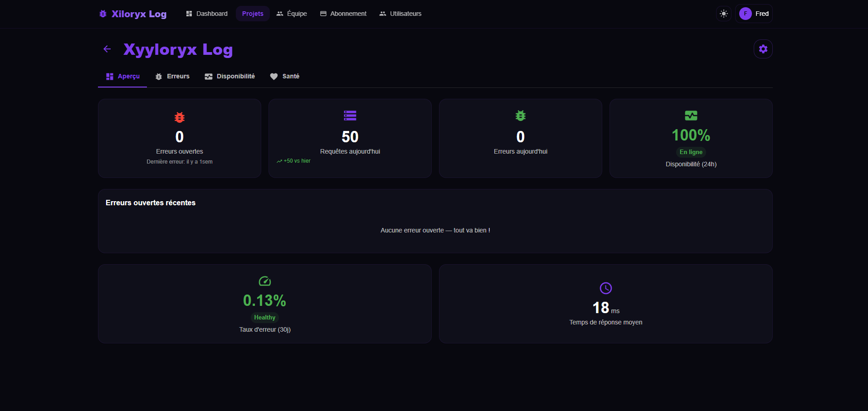Click the Temps de réponse moyen label
Screen dimensions: 868x411
tap(606, 322)
